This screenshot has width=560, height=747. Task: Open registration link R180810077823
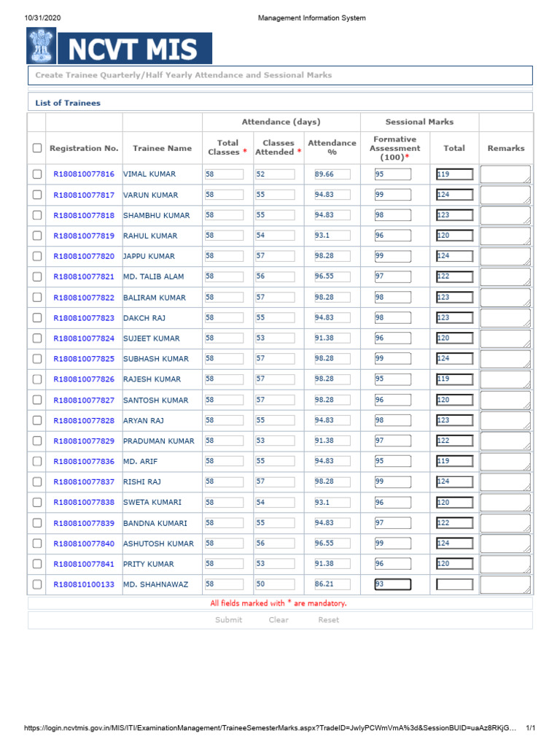[84, 318]
